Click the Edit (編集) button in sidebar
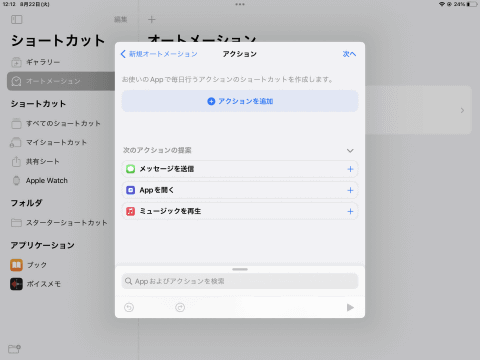 click(121, 20)
